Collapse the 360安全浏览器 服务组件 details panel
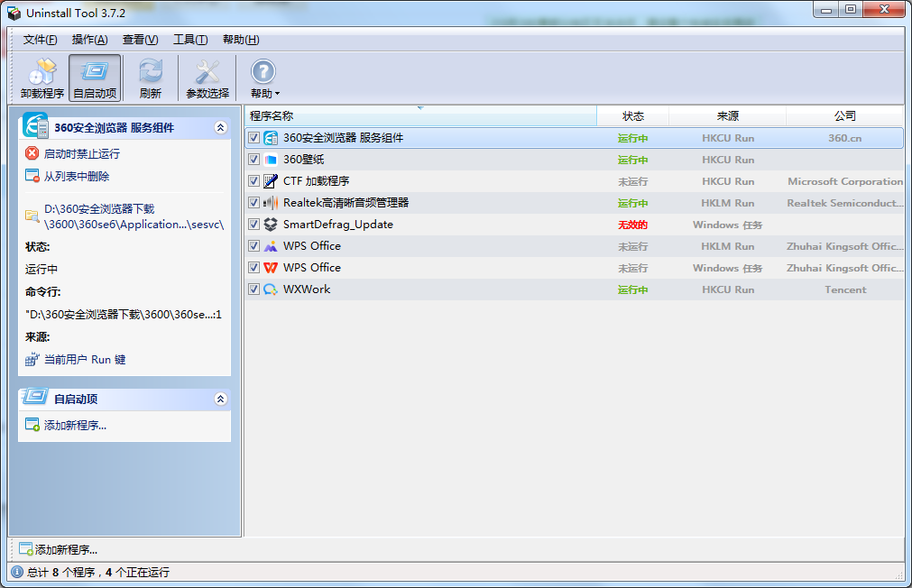This screenshot has height=588, width=912. tap(220, 127)
